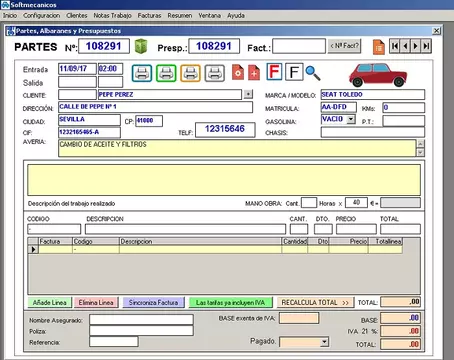Open the Inicio menu

click(x=10, y=15)
